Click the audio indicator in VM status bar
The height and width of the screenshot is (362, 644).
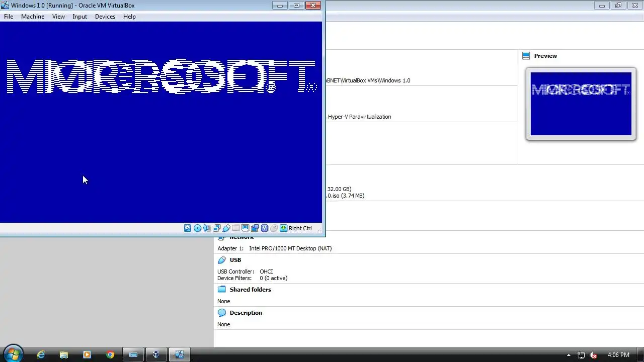tap(207, 228)
